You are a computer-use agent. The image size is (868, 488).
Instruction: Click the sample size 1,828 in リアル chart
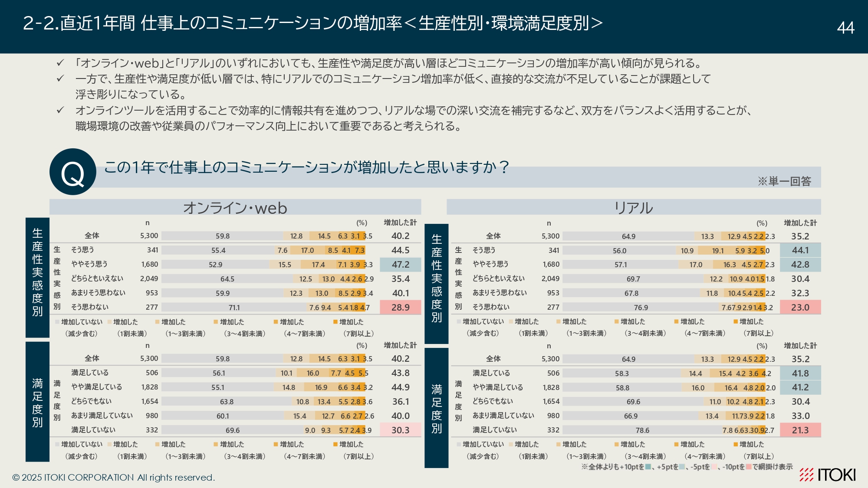[x=551, y=387]
